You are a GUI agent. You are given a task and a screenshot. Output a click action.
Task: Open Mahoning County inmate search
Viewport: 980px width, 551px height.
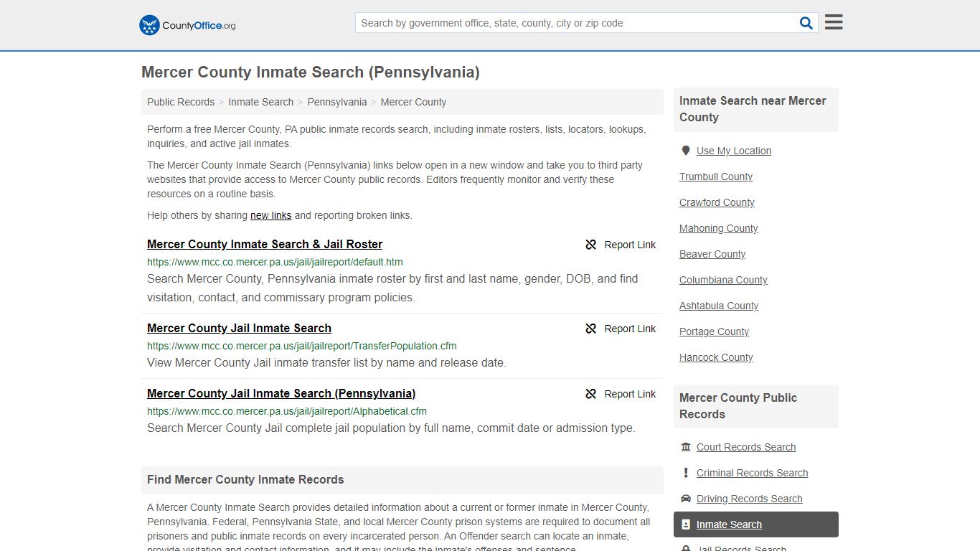718,228
